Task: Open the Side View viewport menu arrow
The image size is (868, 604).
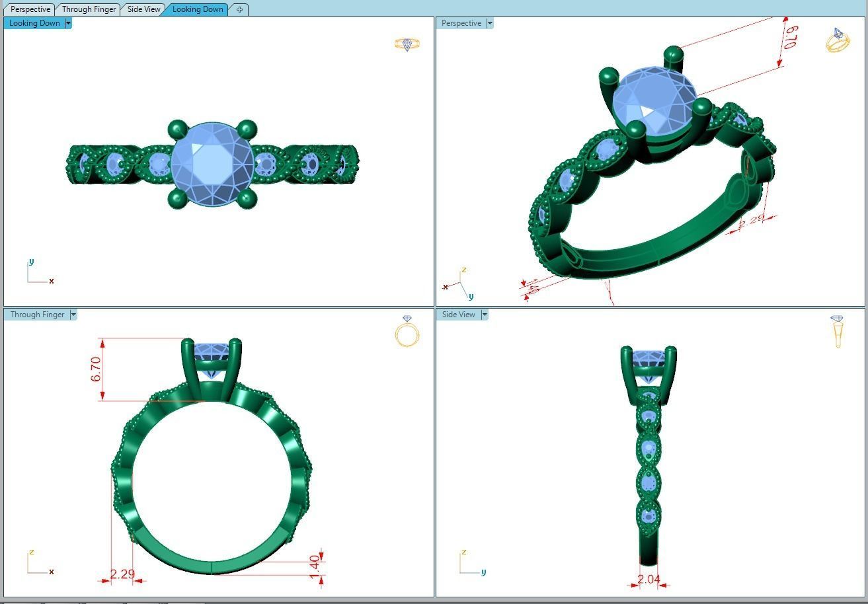Action: coord(485,315)
